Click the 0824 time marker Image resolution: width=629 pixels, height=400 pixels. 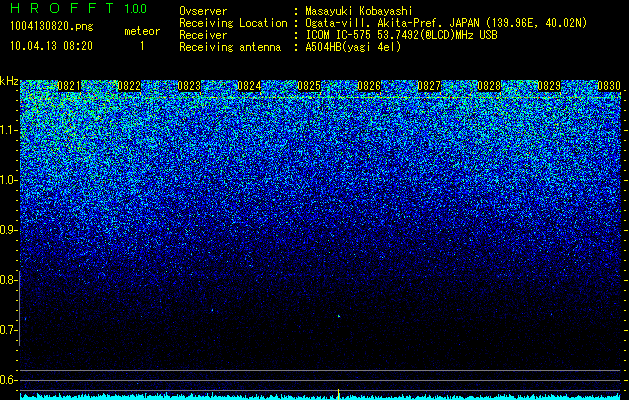[x=249, y=86]
